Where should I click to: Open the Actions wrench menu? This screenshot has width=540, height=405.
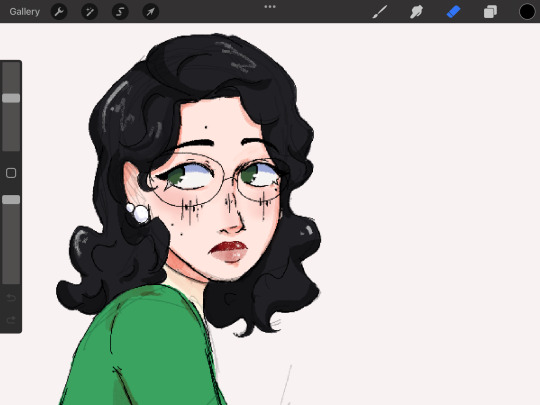coord(59,12)
